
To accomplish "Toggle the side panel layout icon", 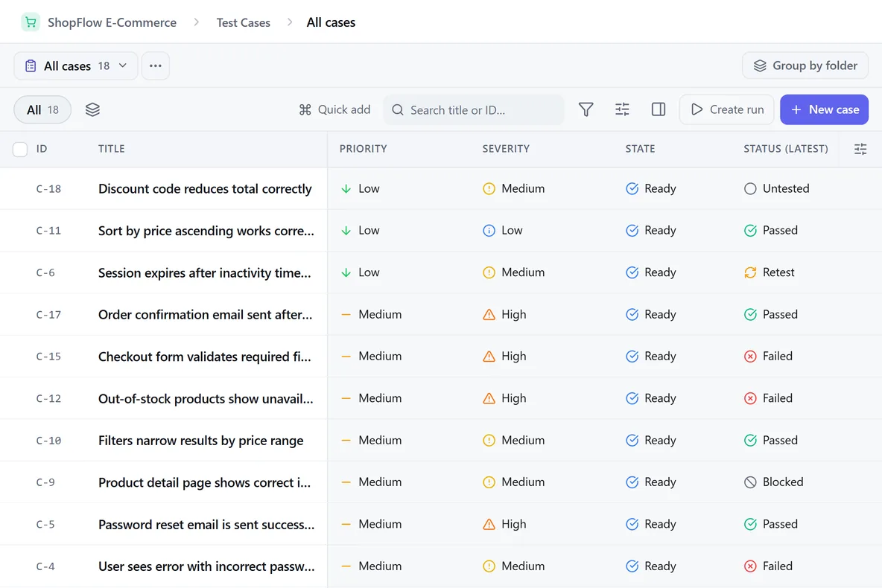I will (x=658, y=109).
